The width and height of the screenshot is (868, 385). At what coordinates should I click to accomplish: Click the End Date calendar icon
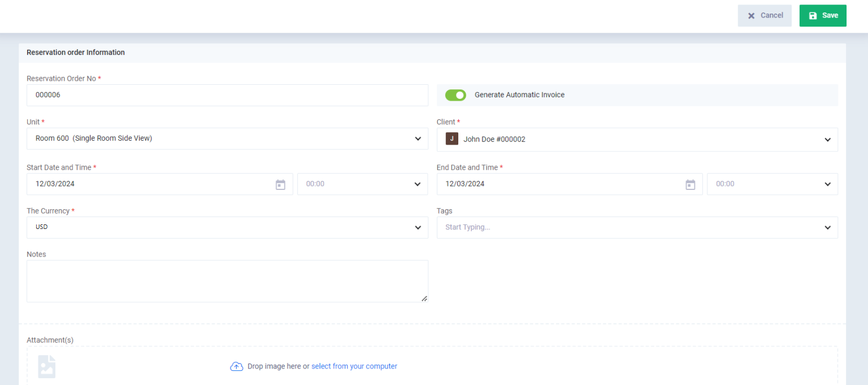tap(690, 184)
